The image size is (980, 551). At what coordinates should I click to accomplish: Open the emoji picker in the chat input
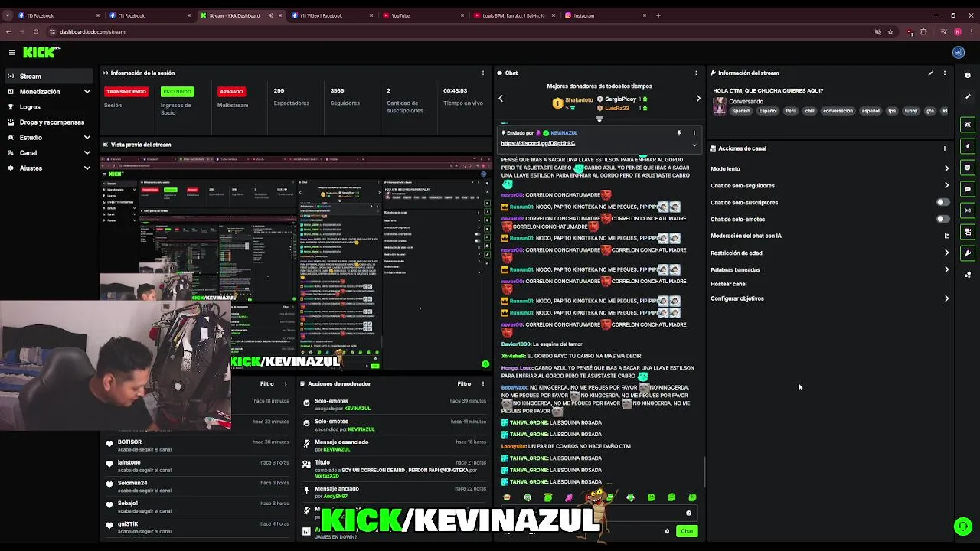pyautogui.click(x=688, y=514)
